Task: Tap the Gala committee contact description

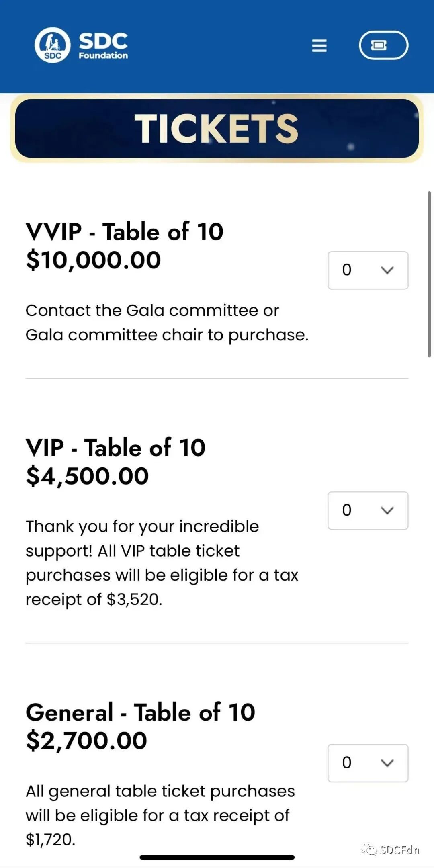Action: coord(167,322)
